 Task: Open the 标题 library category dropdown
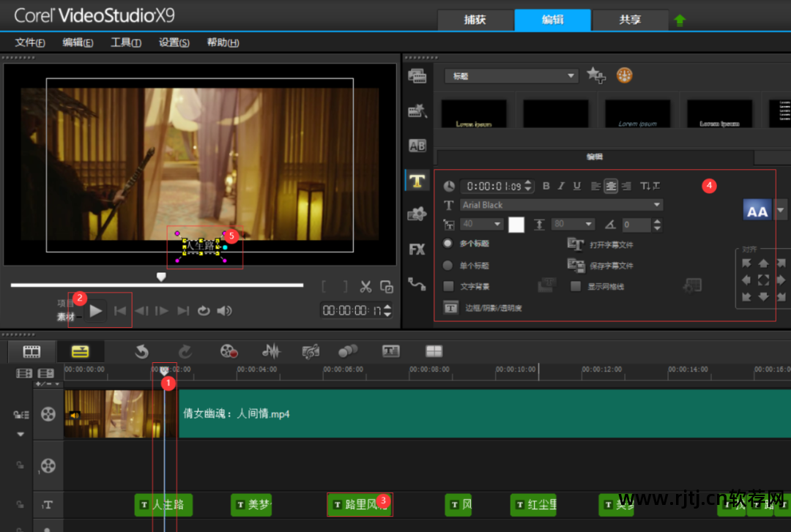click(x=571, y=76)
